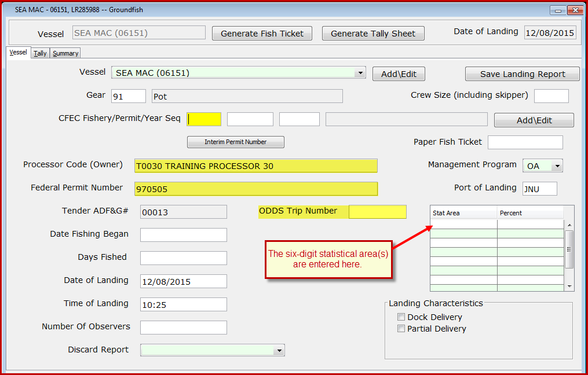This screenshot has height=375, width=588.
Task: Click the Crew Size input field
Action: (551, 96)
